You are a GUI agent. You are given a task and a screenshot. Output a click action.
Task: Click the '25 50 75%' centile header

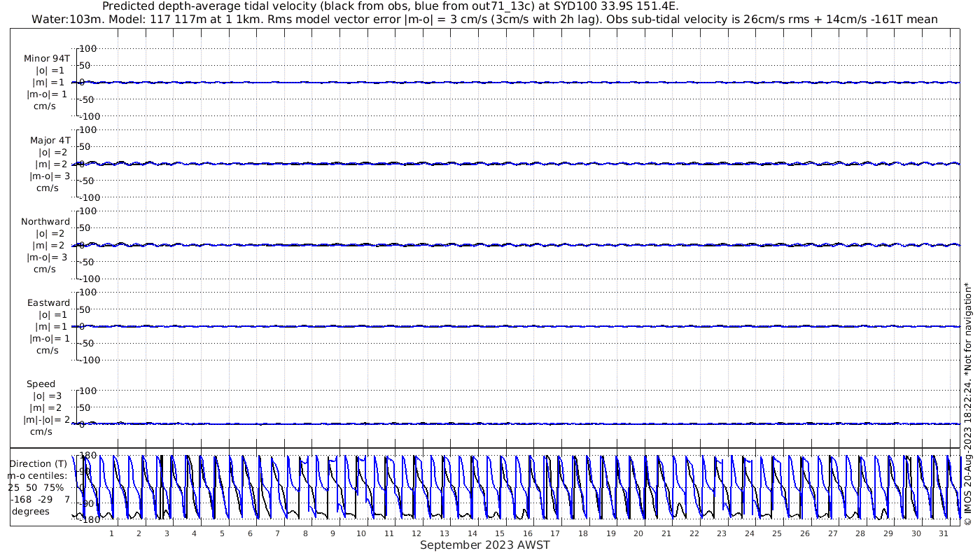point(36,488)
